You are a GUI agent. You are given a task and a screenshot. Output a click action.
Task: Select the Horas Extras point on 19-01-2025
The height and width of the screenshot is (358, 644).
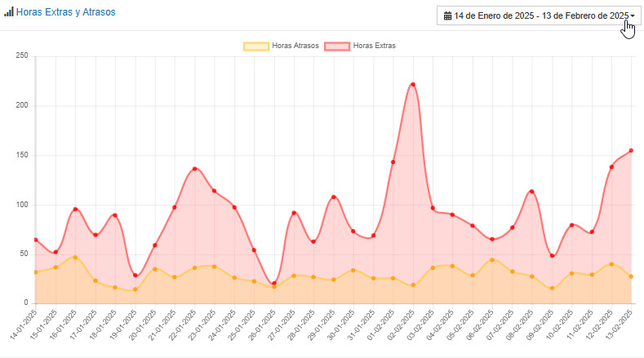click(135, 276)
